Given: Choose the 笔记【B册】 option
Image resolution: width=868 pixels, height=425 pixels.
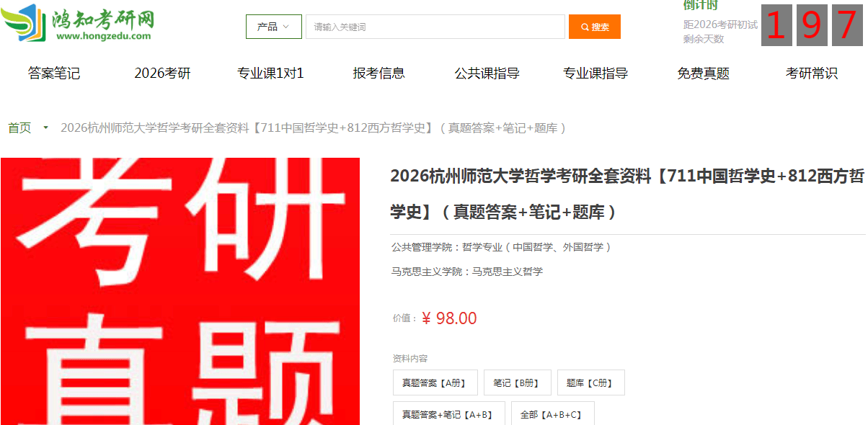Looking at the screenshot, I should click(517, 383).
